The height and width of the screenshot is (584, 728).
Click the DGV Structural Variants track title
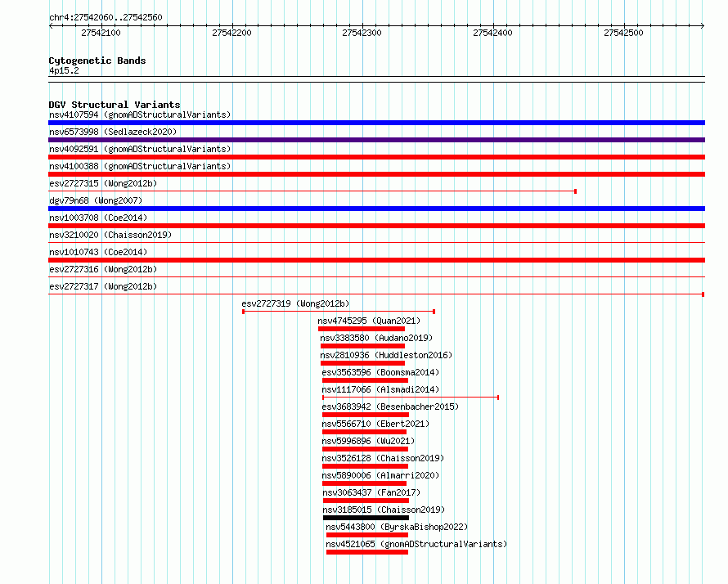click(x=115, y=105)
